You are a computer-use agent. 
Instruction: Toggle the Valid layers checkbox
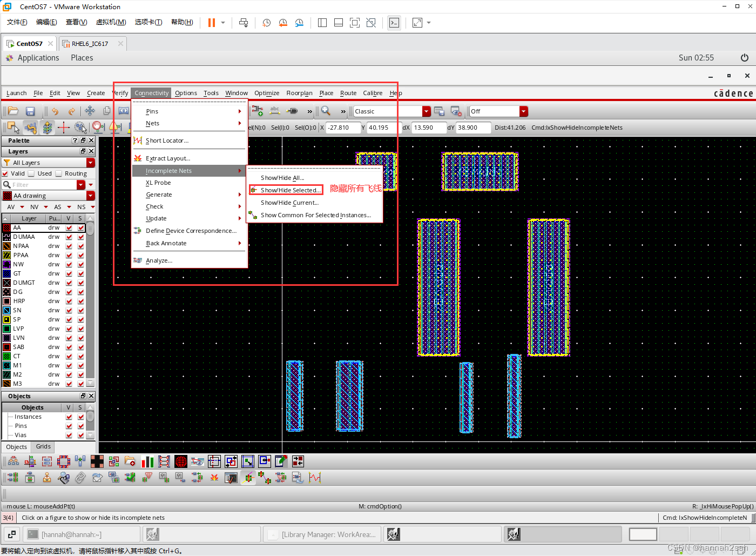(5, 173)
